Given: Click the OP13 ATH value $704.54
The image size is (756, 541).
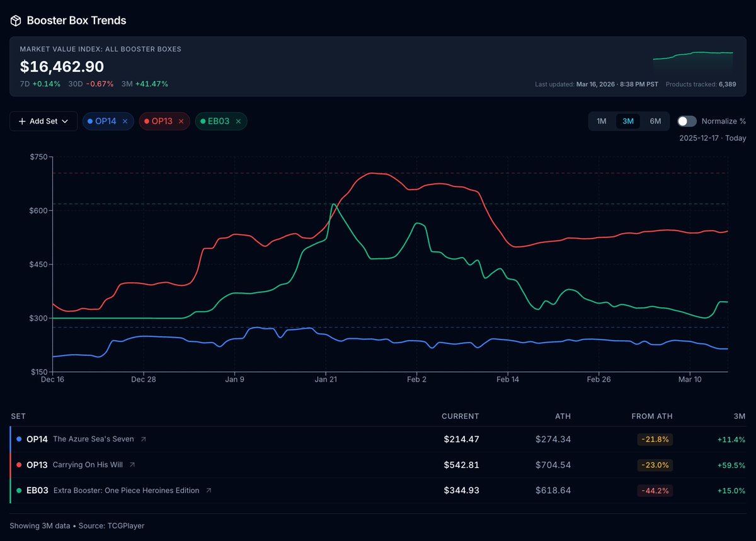Looking at the screenshot, I should (x=553, y=465).
